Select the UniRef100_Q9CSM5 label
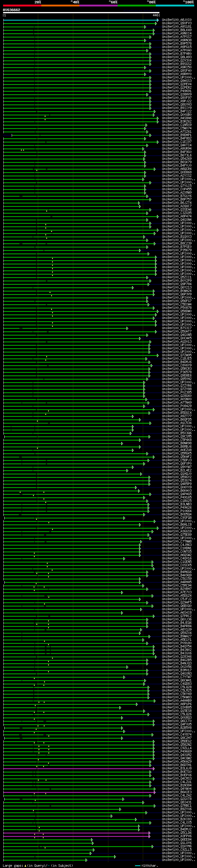Screen dimensions: 197x868 tap(177, 436)
